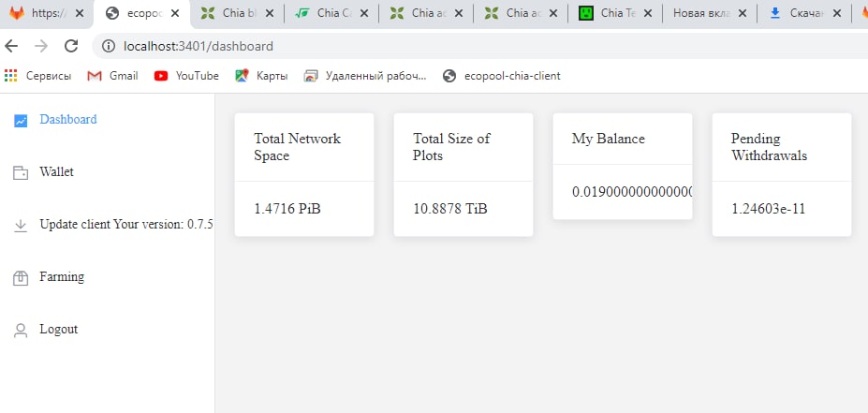Select the Logout menu option
The height and width of the screenshot is (413, 868).
pos(58,330)
